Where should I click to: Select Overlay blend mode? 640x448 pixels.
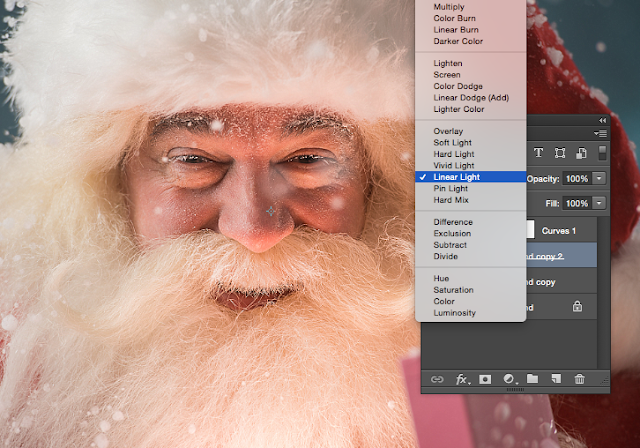[448, 131]
